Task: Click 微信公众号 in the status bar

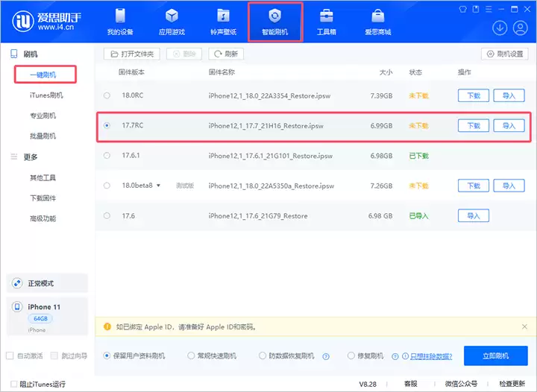Action: click(x=461, y=384)
